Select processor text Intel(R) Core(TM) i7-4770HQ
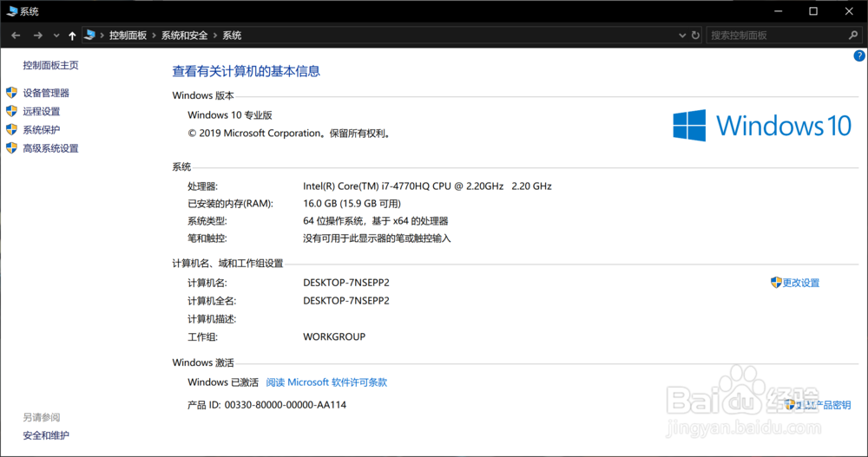 (x=366, y=186)
